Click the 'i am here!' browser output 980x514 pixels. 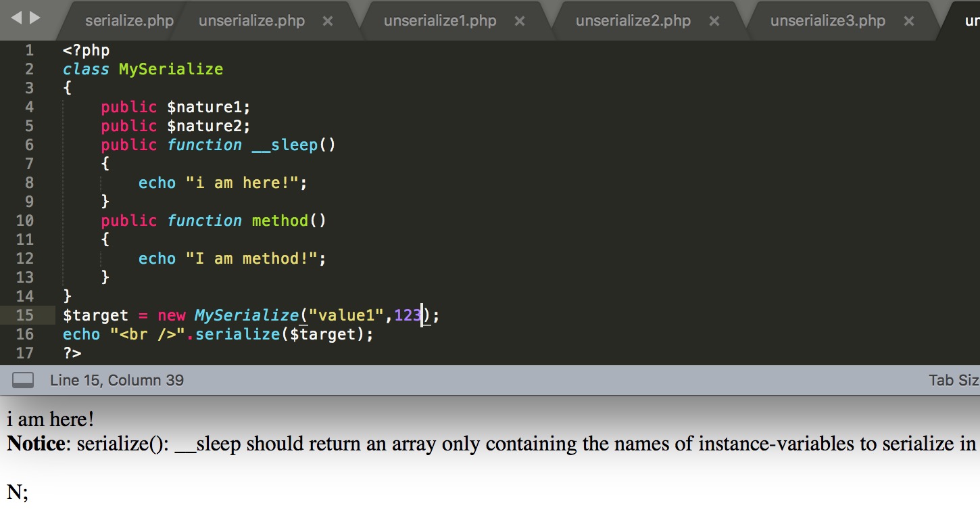point(51,419)
